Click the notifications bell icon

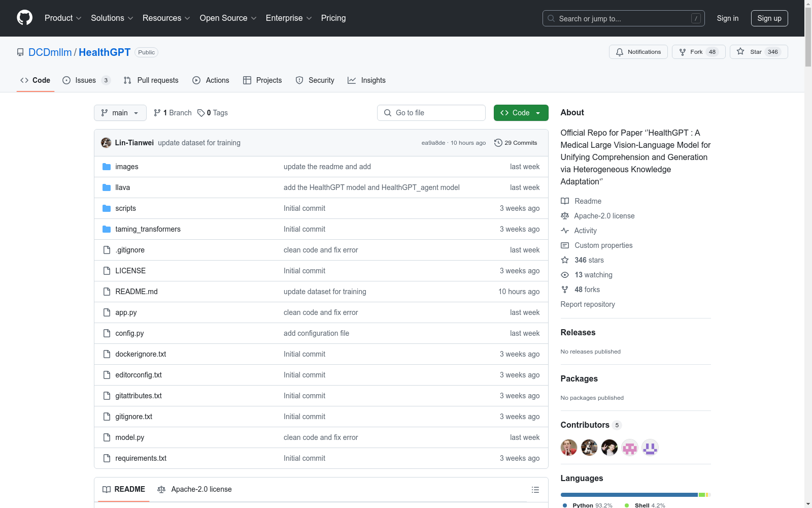(x=620, y=52)
